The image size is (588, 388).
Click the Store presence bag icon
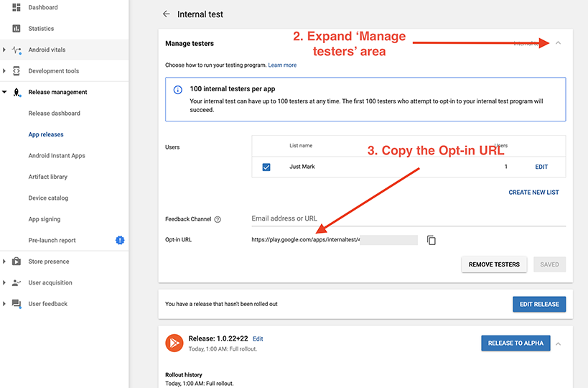(17, 261)
